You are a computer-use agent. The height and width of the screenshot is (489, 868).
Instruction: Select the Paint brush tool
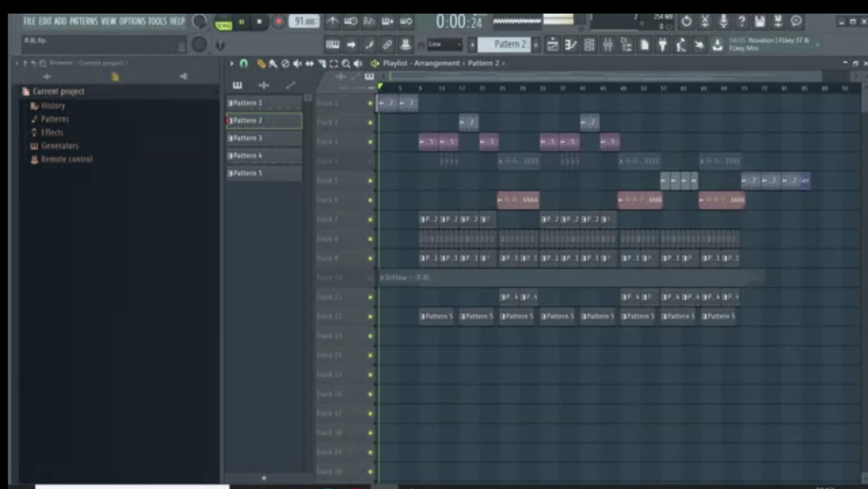[x=273, y=63]
